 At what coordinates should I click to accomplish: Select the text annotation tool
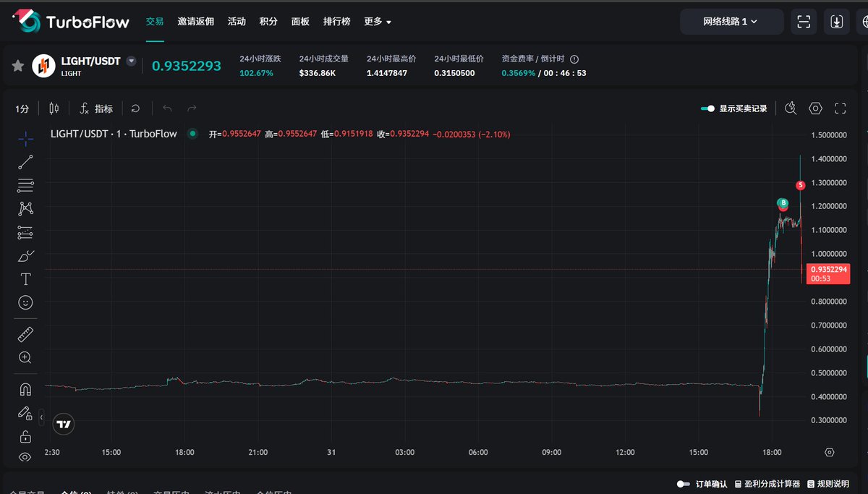(25, 279)
